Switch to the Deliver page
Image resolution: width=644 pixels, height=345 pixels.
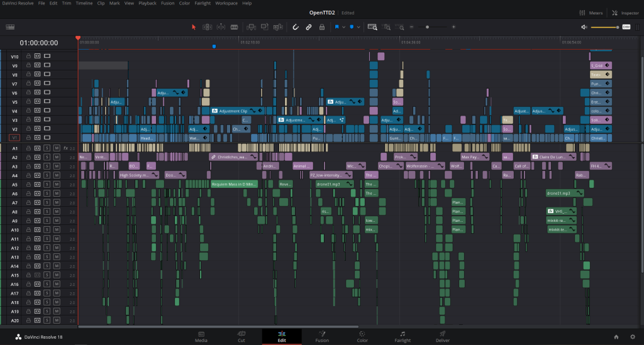[443, 337]
